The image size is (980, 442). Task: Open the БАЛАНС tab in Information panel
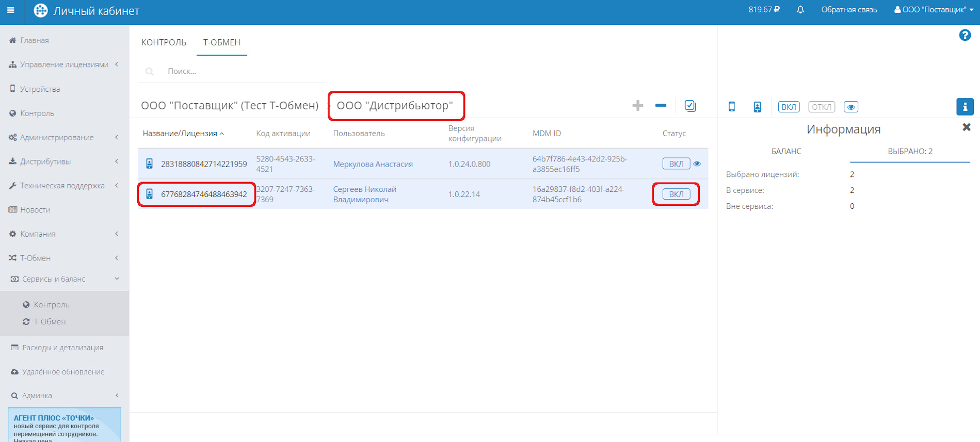click(x=786, y=151)
